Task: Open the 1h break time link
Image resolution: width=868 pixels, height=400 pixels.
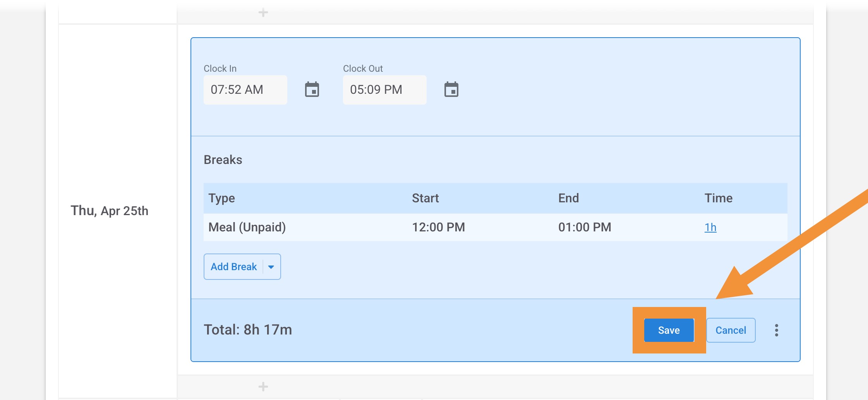Action: click(710, 227)
